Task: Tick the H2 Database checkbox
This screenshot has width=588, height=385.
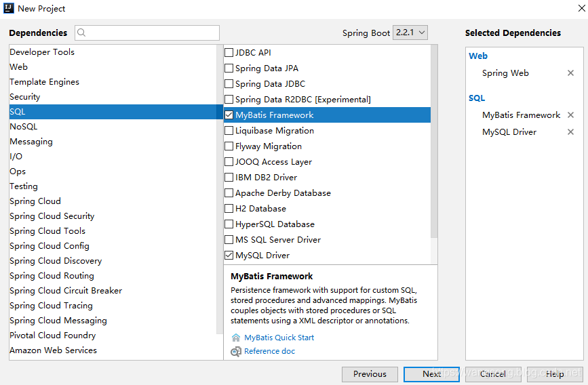Action: click(229, 209)
